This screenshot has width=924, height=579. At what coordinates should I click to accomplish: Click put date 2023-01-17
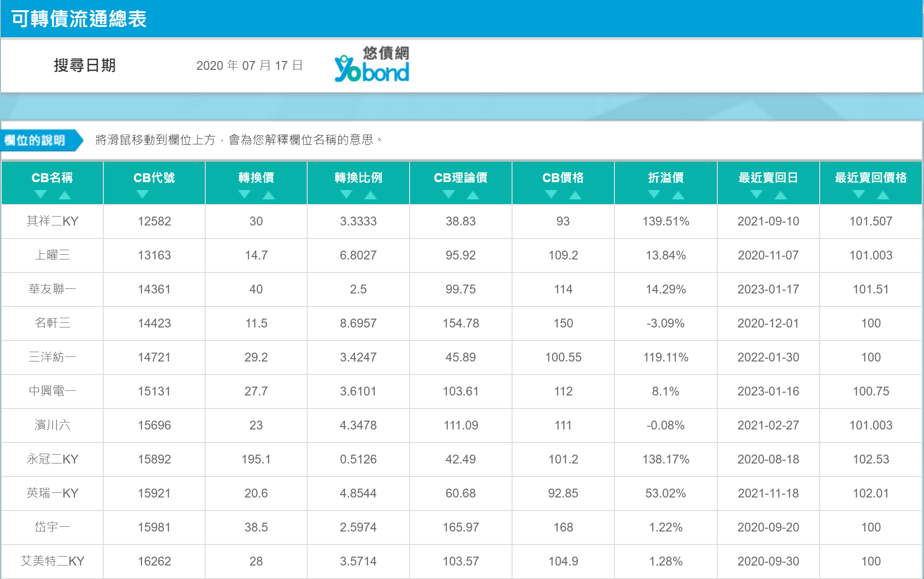(769, 289)
